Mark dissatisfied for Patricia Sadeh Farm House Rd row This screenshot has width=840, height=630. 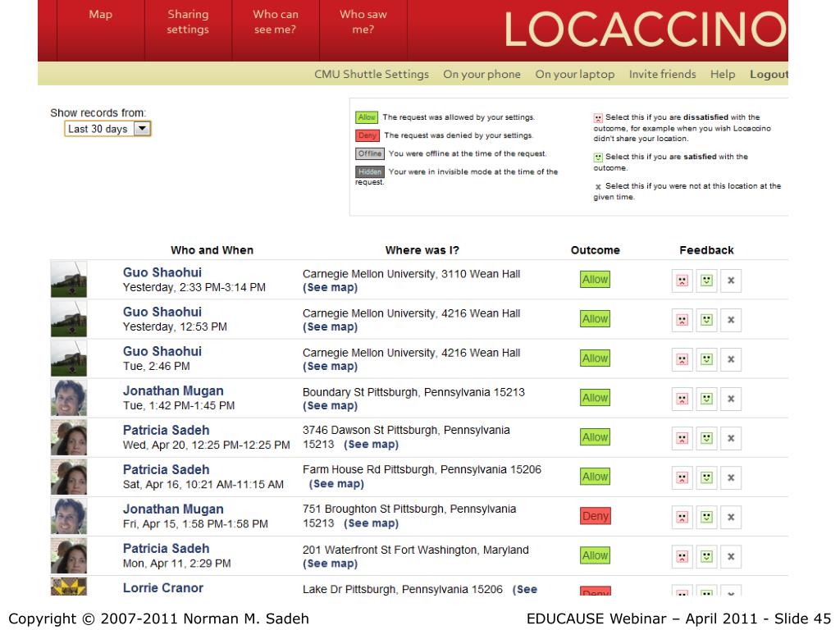click(682, 478)
